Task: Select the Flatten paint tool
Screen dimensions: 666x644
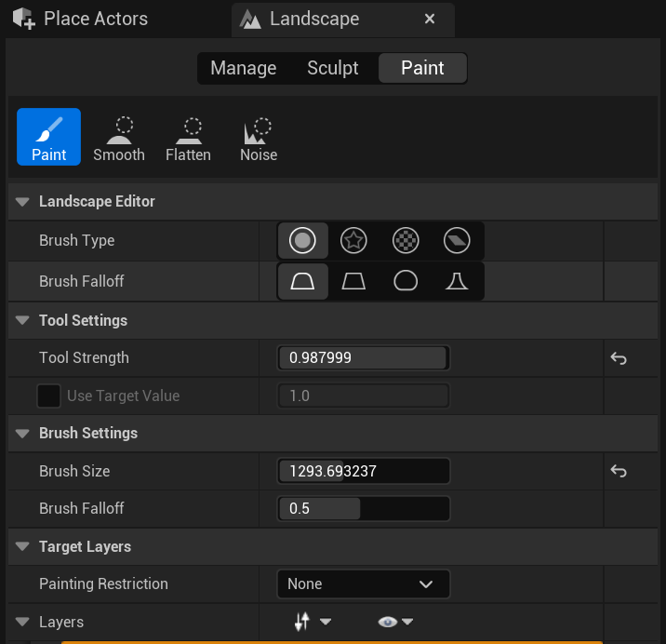Action: 188,138
